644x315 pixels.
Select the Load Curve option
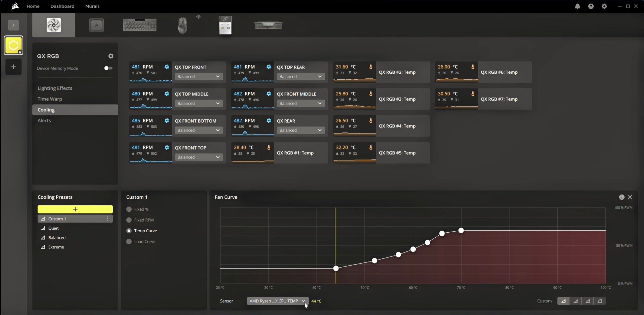pyautogui.click(x=129, y=241)
